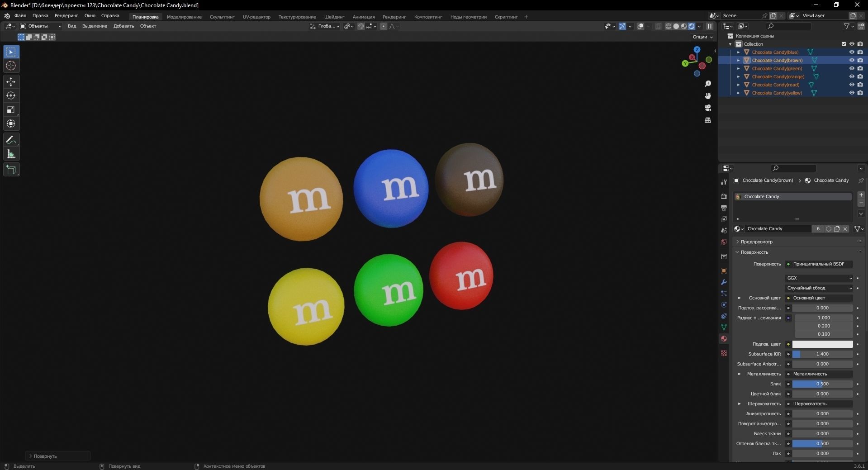
Task: Open Случайный обход subsurface method dropdown
Action: 819,288
